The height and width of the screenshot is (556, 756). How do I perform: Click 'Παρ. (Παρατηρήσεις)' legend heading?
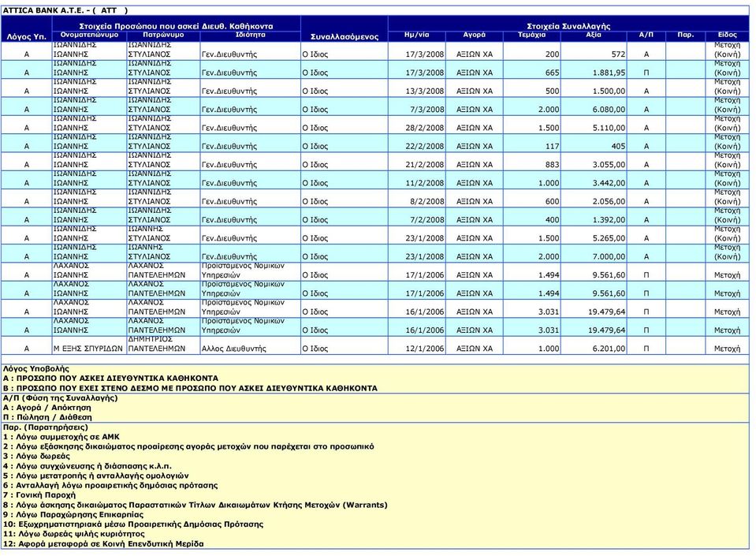click(x=45, y=427)
